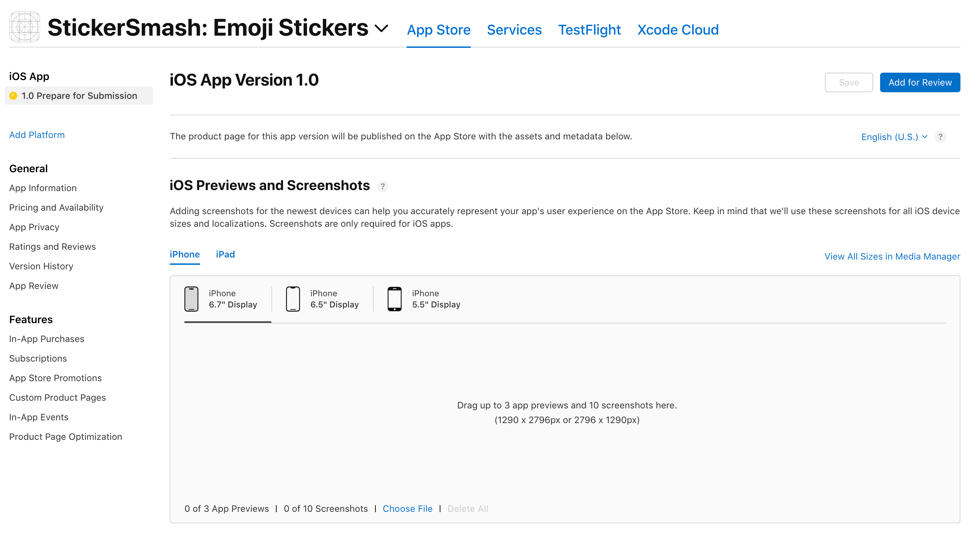Click the Choose File link

(407, 508)
